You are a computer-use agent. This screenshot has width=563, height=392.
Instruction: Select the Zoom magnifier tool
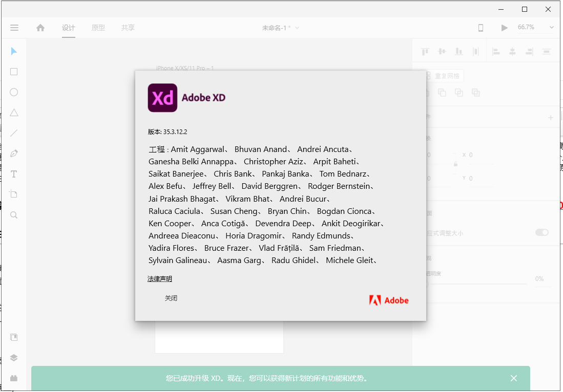coord(14,215)
